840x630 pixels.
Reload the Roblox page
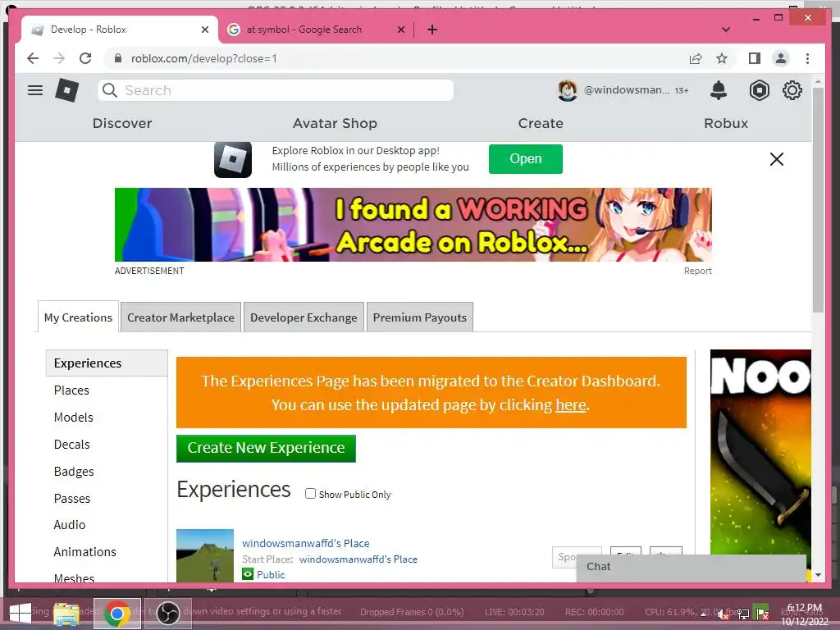[85, 58]
